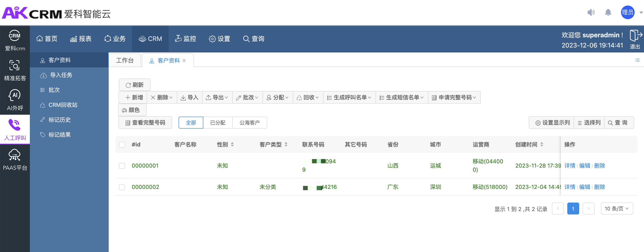Open the 10 条/页 page size selector

click(x=617, y=209)
